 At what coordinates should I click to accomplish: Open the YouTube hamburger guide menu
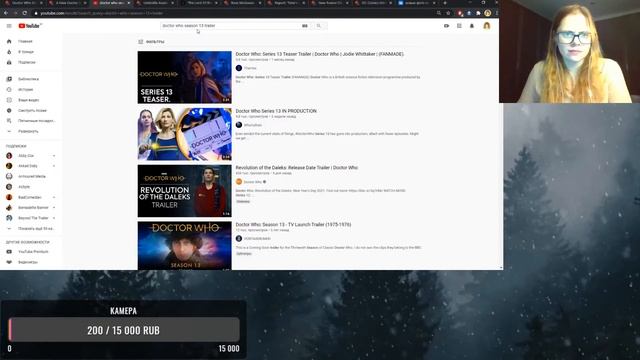pos(9,26)
